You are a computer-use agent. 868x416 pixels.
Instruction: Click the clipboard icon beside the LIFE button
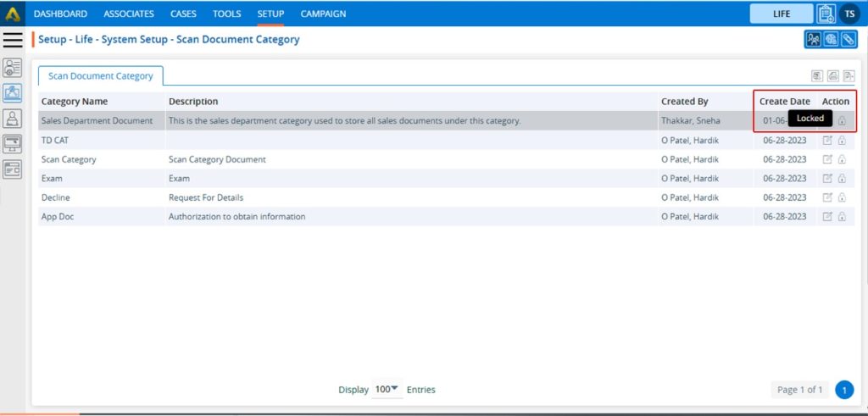click(x=826, y=14)
